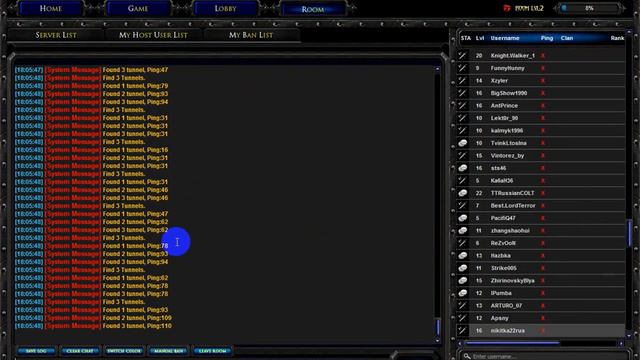Click user list horizontal scrollbar
This screenshot has width=640, height=360.
[x=513, y=343]
